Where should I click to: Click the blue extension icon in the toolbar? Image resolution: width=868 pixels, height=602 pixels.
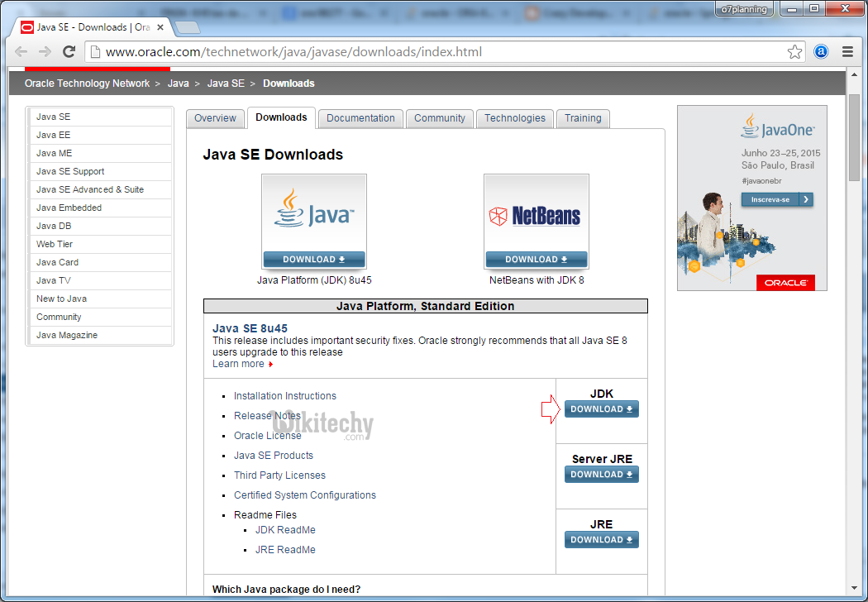point(822,51)
